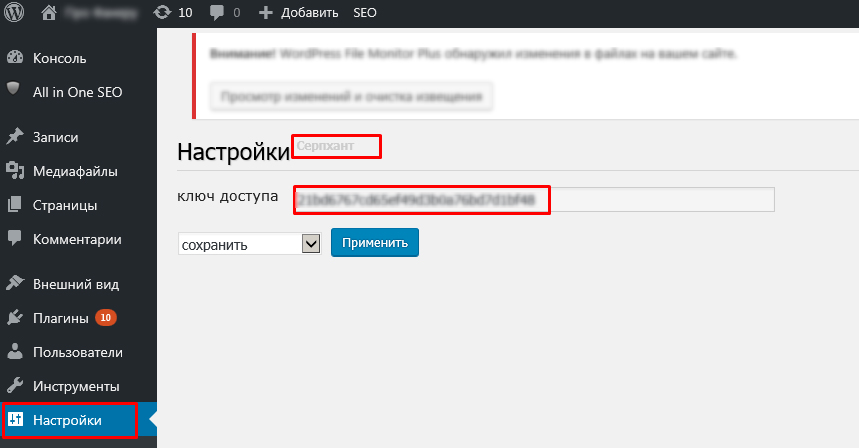Select Внешний вид menu item

point(69,284)
